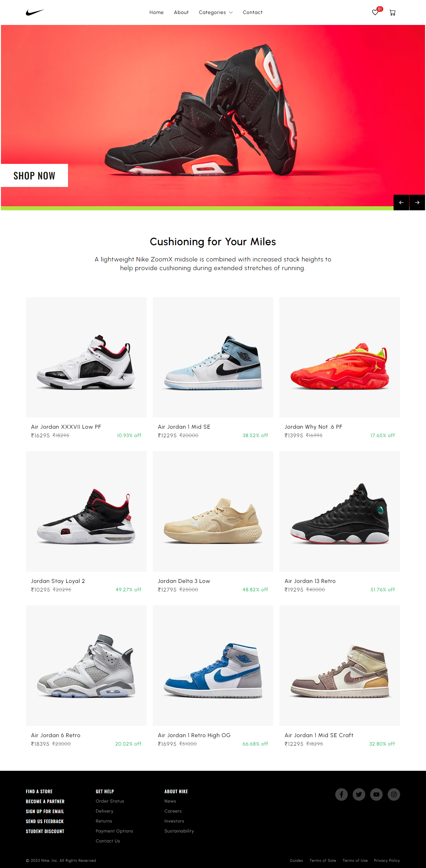This screenshot has height=868, width=426.
Task: Click the green carousel progress bar
Action: click(197, 208)
